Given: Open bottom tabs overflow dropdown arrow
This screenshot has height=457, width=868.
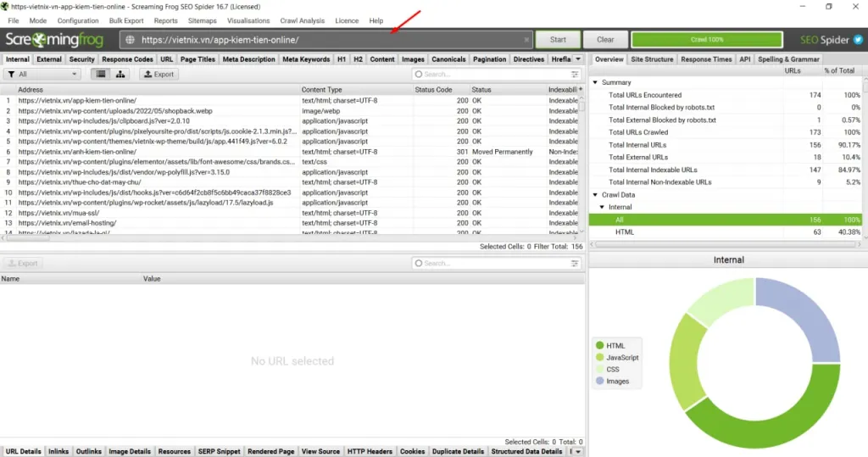Looking at the screenshot, I should (578, 451).
